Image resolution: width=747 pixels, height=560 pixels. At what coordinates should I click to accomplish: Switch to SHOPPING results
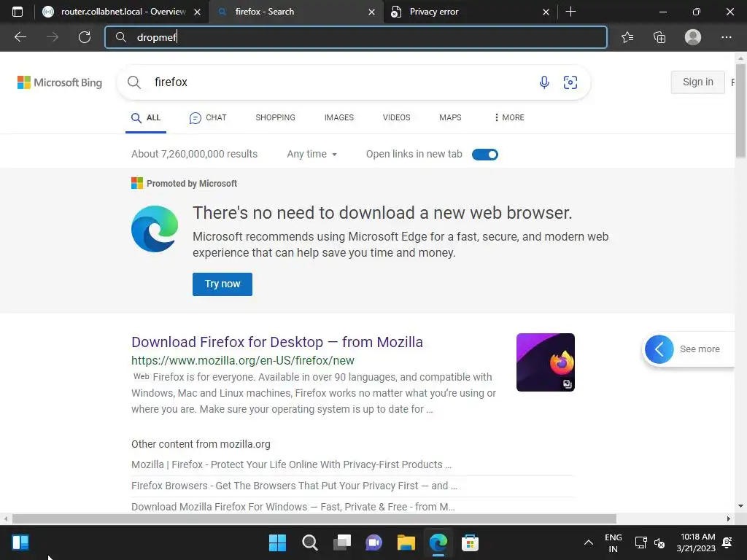tap(275, 117)
